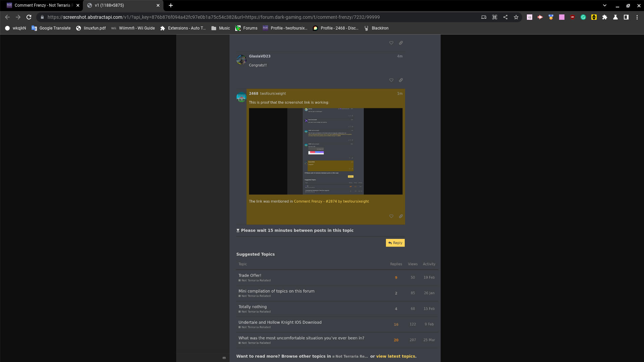Open Comment Frenzy #2874 link
The height and width of the screenshot is (362, 644).
coord(331,201)
